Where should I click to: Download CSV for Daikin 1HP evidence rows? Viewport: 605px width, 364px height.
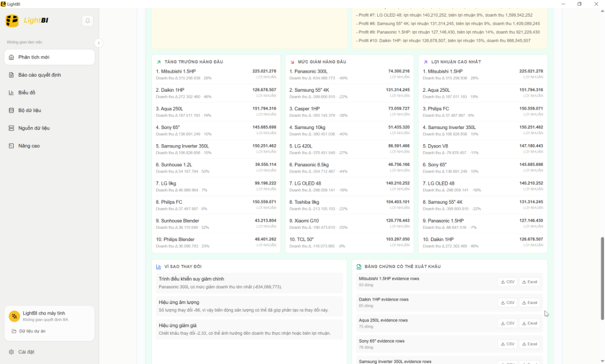point(508,302)
